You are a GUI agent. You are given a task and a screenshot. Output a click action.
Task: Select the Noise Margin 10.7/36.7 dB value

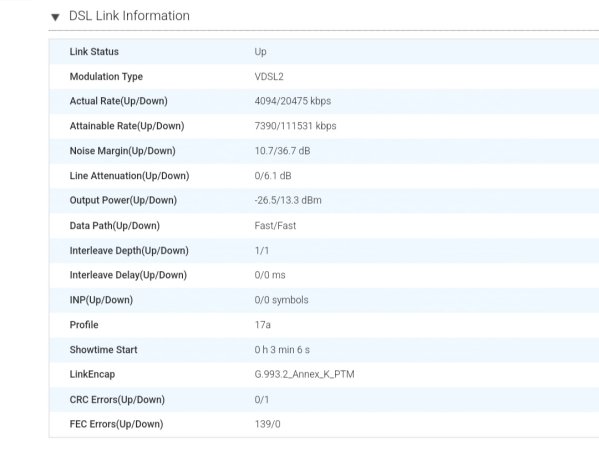pos(282,151)
